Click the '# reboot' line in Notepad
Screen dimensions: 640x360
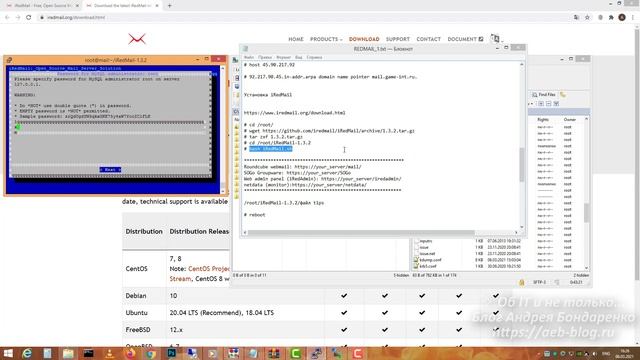tap(254, 215)
